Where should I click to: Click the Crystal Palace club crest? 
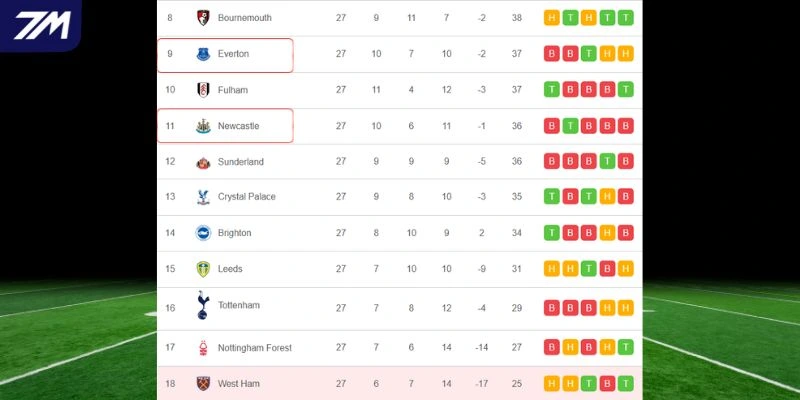[x=203, y=197]
